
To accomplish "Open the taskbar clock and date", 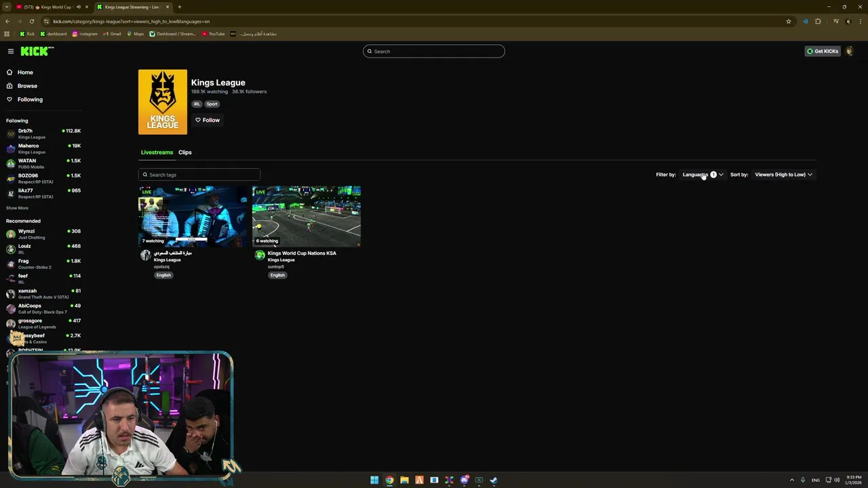I will (x=854, y=480).
